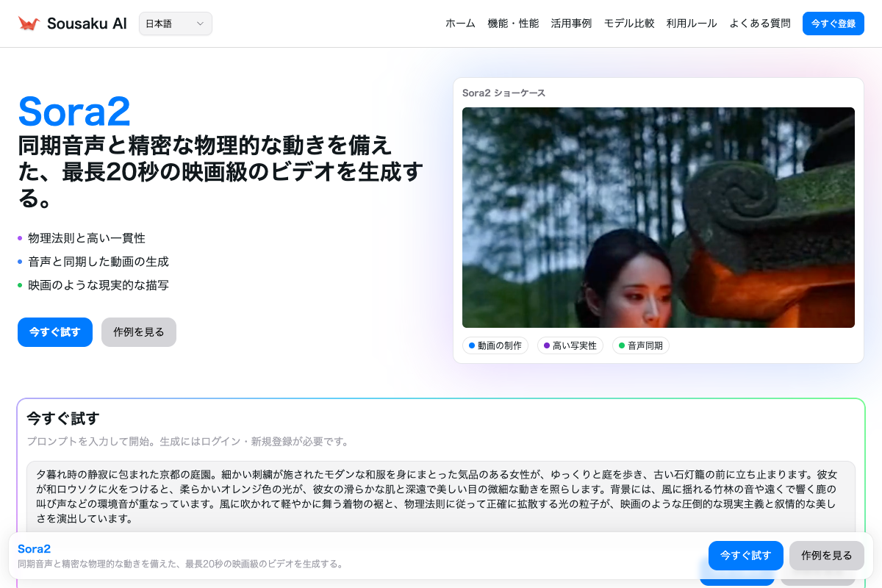Click the Sora2 showcase video thumbnail

(658, 218)
